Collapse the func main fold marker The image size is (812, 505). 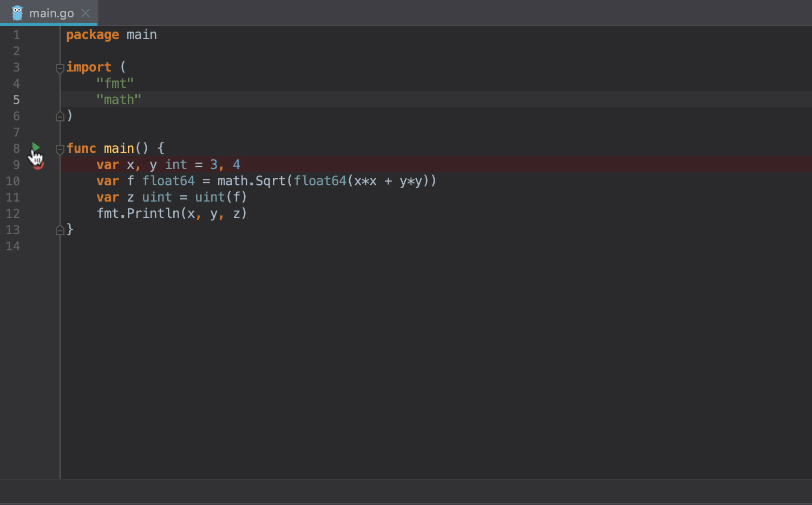(60, 150)
